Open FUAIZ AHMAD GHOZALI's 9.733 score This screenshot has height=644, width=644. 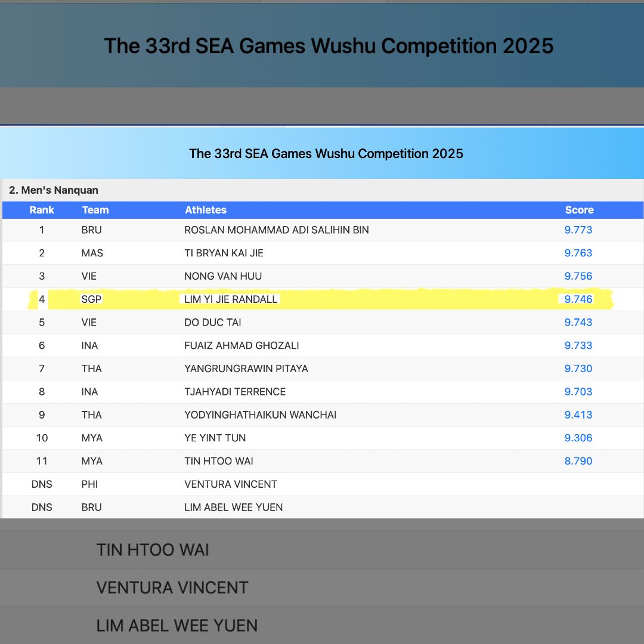578,345
